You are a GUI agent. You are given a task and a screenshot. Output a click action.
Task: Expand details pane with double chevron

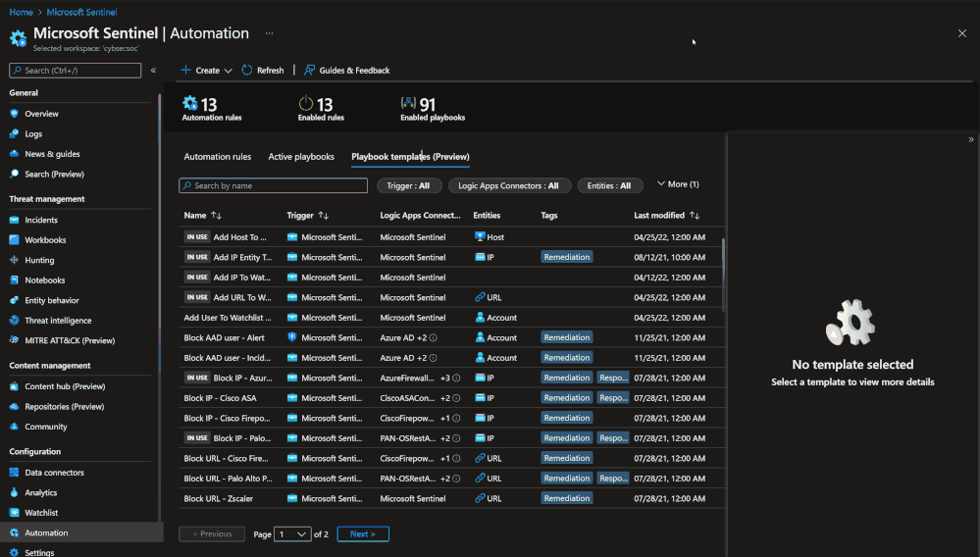[x=970, y=140]
